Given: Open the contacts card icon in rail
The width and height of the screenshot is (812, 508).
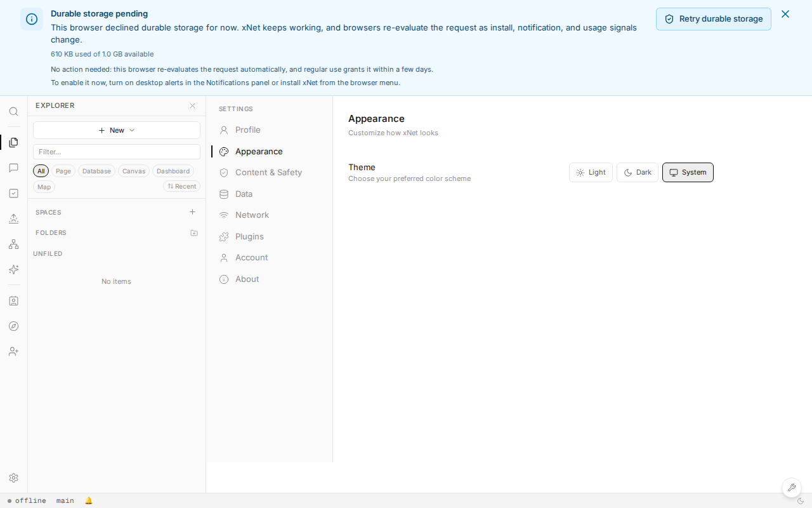Looking at the screenshot, I should coord(13,300).
